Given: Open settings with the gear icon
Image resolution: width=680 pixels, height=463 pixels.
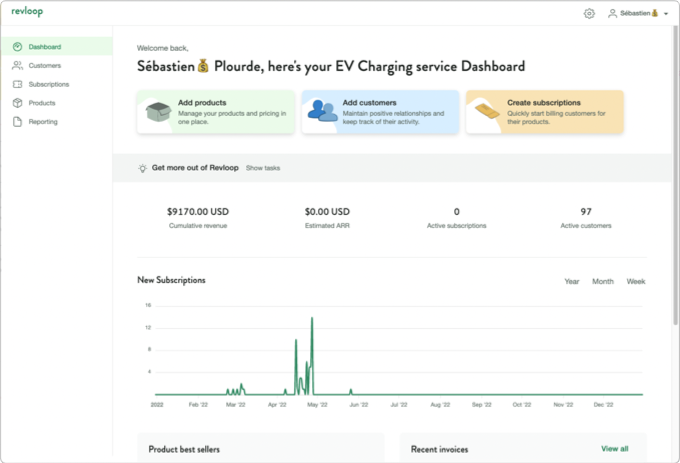Looking at the screenshot, I should (x=589, y=13).
